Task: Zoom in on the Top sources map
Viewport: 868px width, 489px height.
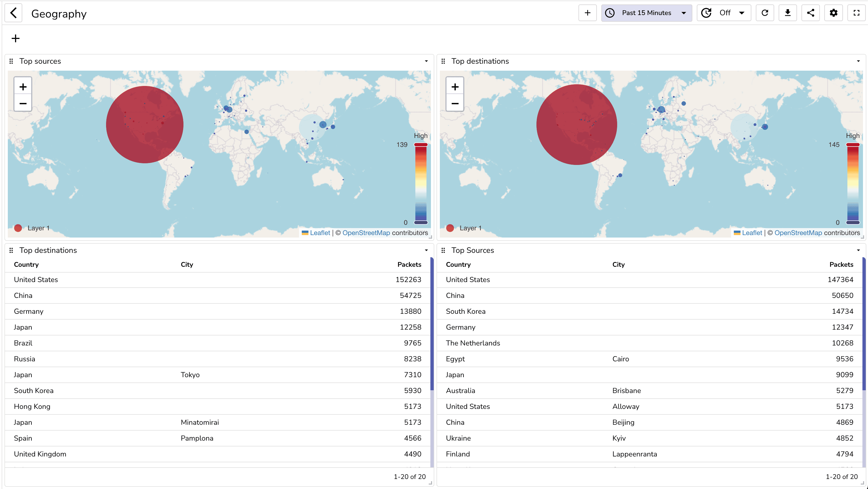Action: 23,86
